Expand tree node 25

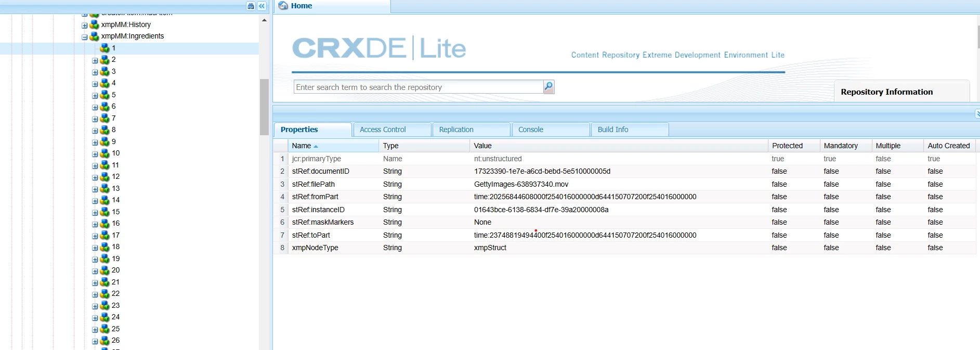coord(95,330)
